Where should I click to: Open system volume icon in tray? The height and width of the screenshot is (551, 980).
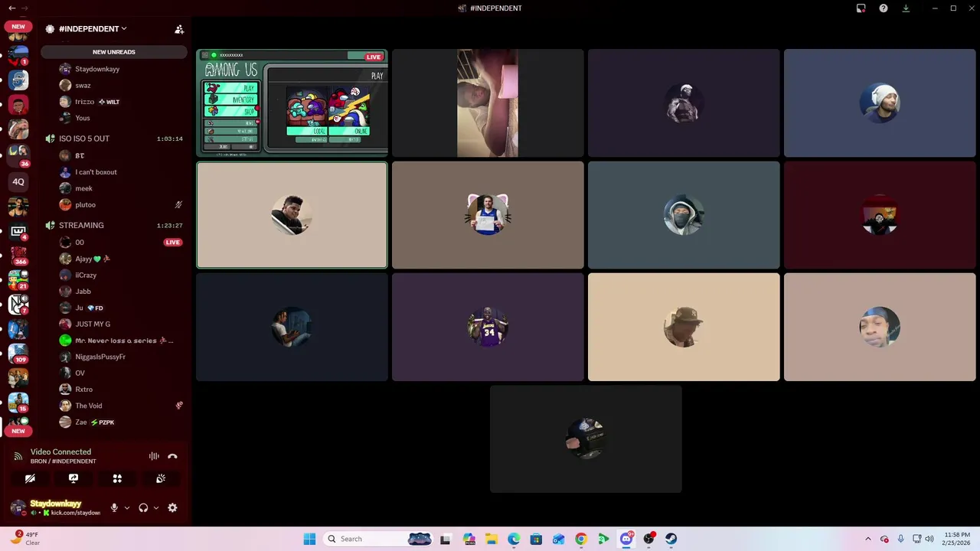pos(929,539)
